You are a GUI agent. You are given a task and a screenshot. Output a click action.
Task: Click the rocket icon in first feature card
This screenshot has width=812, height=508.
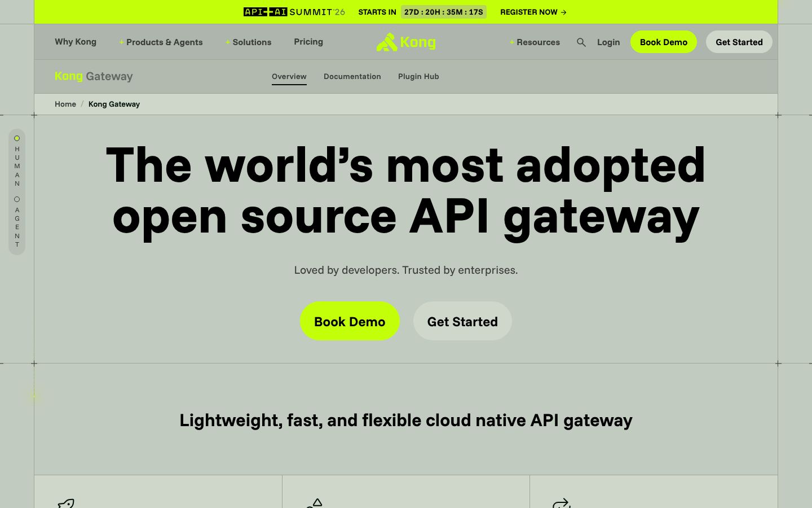coord(66,503)
